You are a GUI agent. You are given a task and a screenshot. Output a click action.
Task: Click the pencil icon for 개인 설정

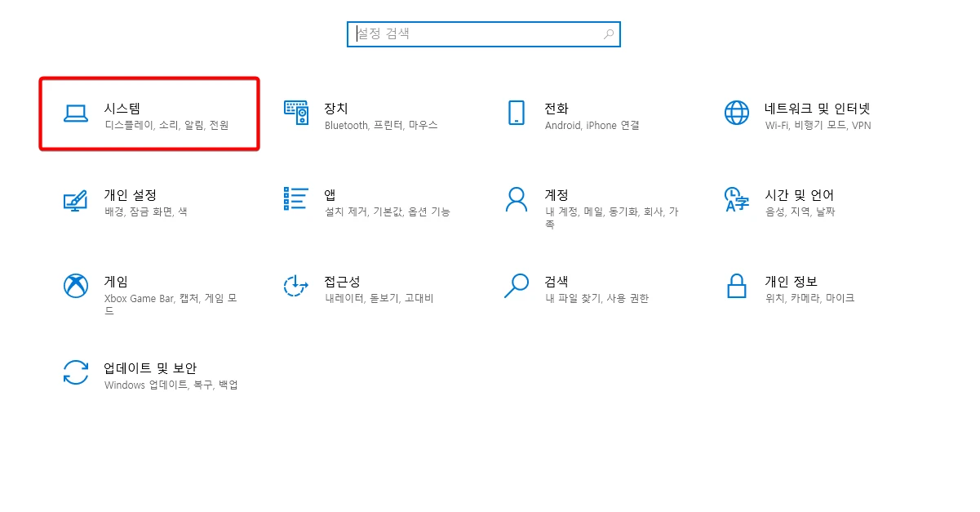[76, 202]
